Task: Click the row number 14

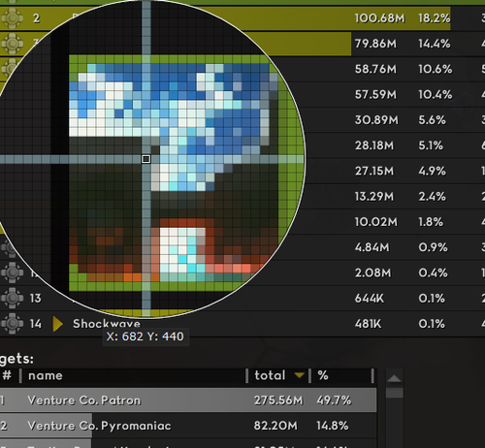Action: click(36, 324)
